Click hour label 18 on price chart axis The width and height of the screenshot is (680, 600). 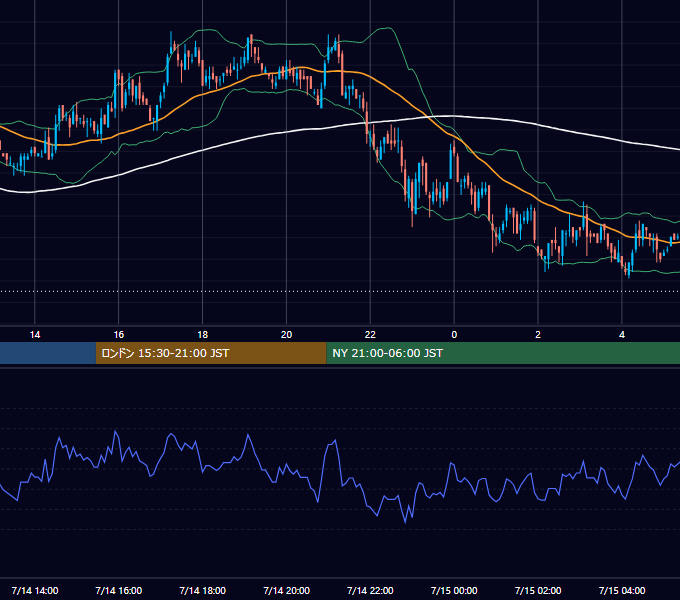(203, 335)
